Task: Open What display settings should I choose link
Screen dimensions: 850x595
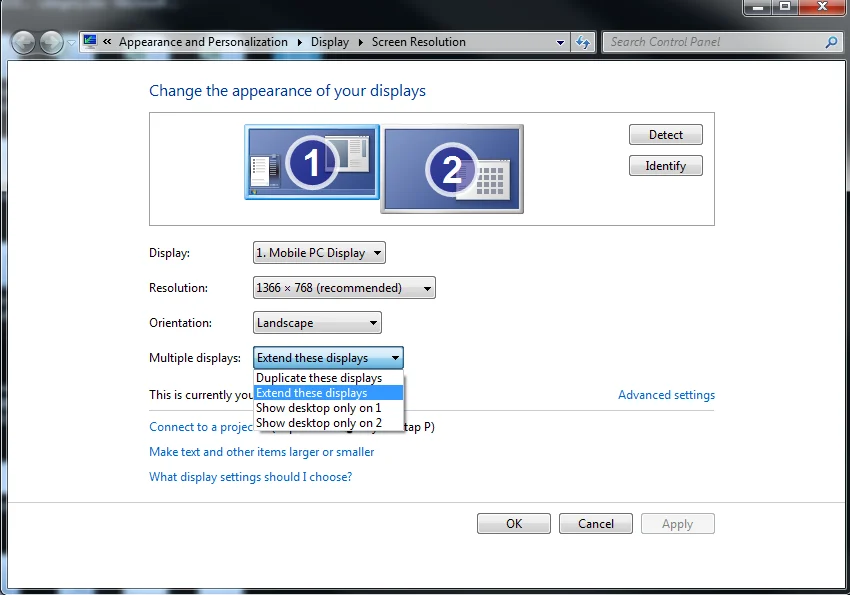Action: coord(250,477)
